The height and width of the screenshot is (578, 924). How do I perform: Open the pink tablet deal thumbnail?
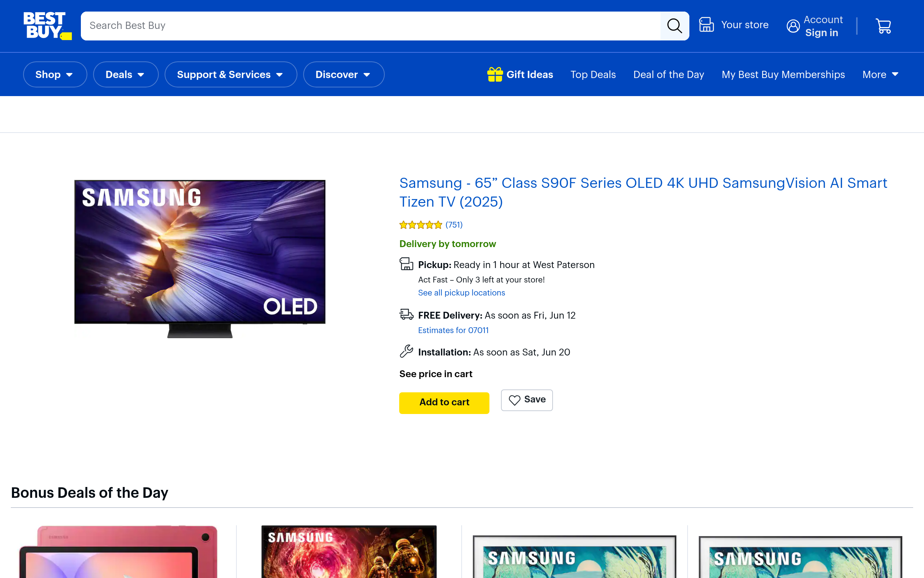tap(118, 552)
